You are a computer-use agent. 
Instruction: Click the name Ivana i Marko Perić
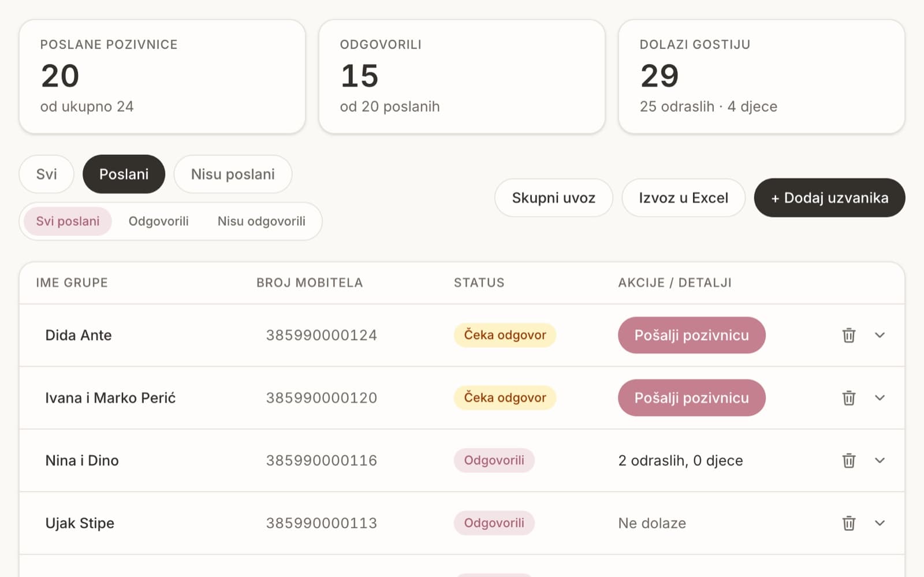pyautogui.click(x=110, y=398)
